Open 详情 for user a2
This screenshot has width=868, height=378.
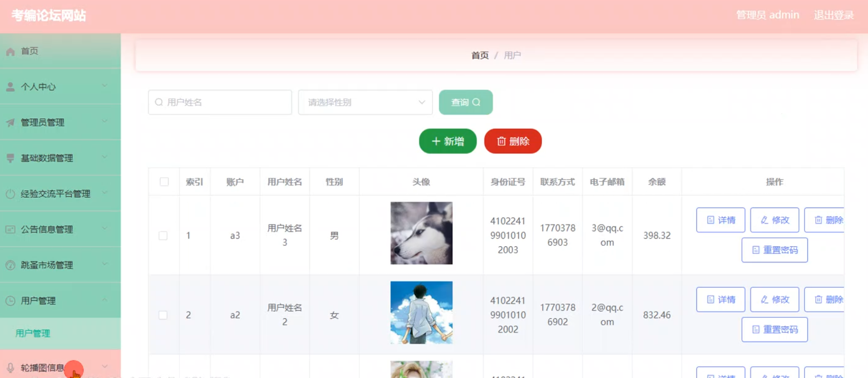pos(721,300)
